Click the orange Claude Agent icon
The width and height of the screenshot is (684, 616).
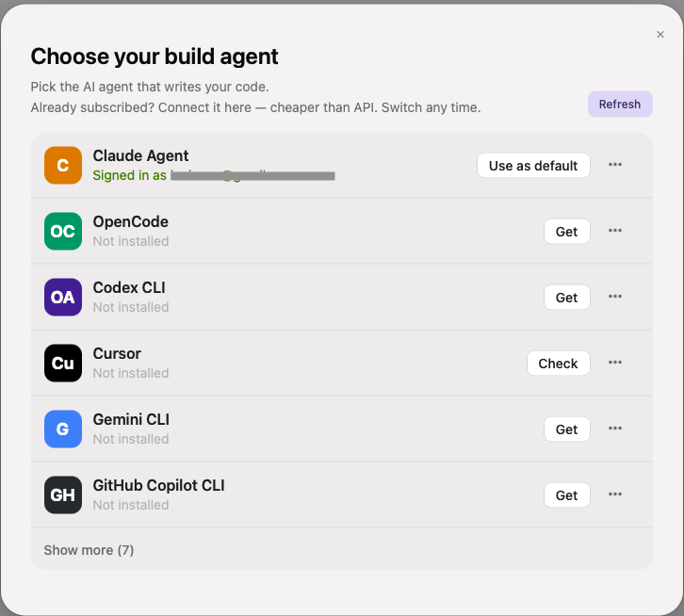pyautogui.click(x=63, y=166)
